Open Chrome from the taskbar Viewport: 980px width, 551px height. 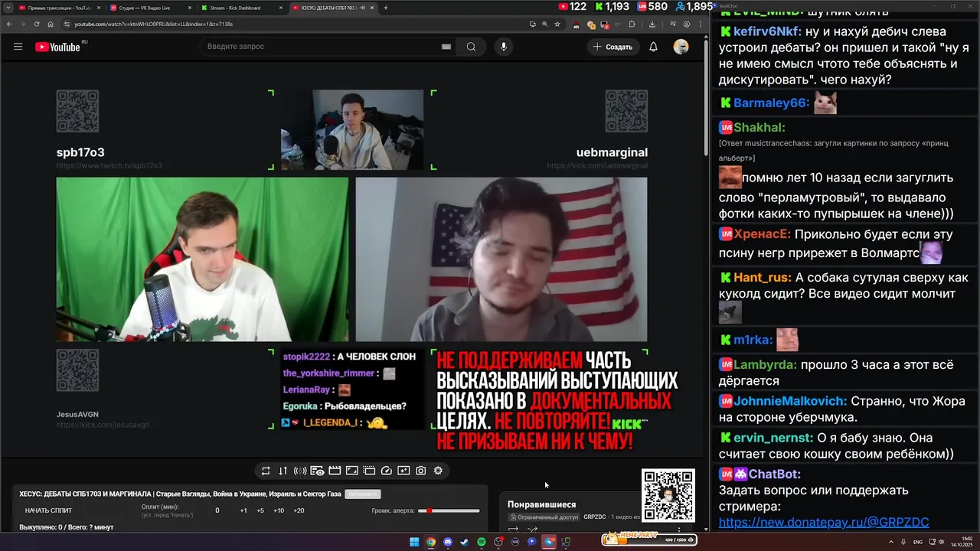[x=430, y=542]
